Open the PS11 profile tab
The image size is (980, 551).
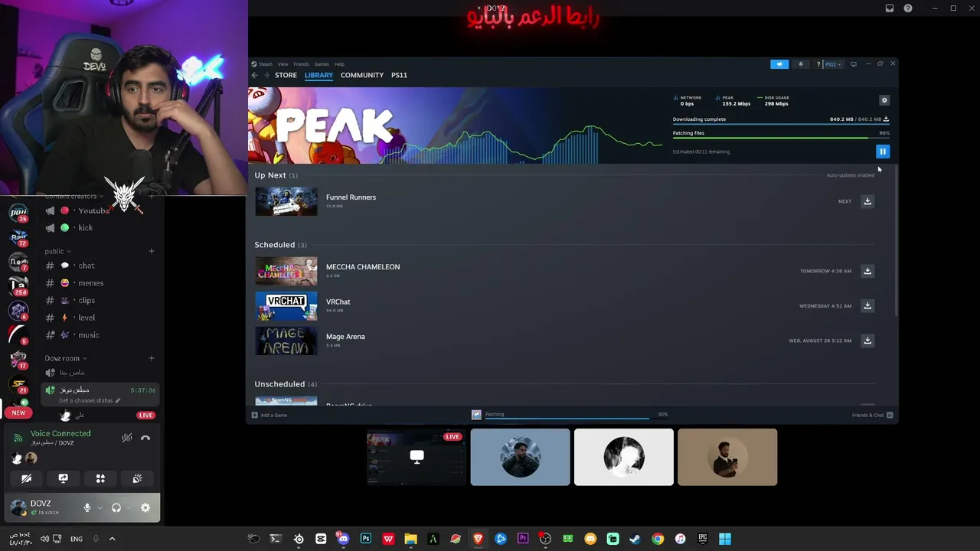[x=399, y=75]
